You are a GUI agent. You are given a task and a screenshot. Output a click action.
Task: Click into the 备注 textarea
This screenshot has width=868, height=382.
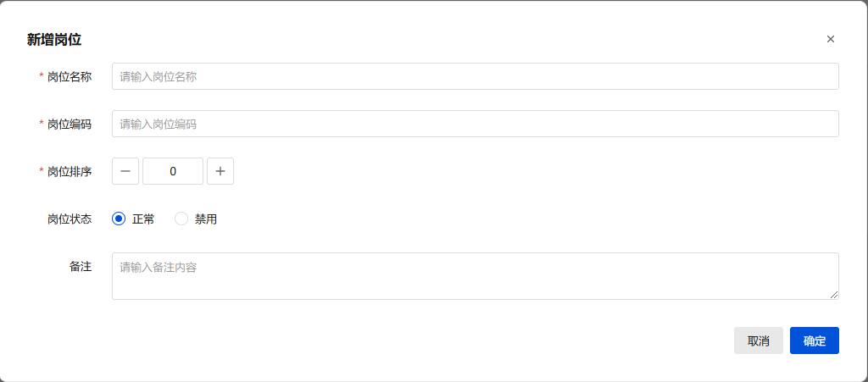[475, 275]
